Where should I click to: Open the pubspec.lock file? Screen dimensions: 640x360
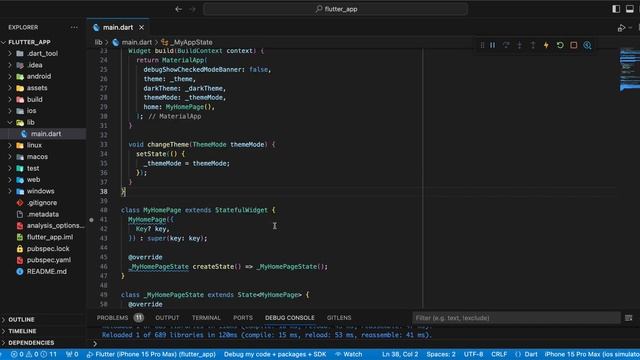click(43, 249)
